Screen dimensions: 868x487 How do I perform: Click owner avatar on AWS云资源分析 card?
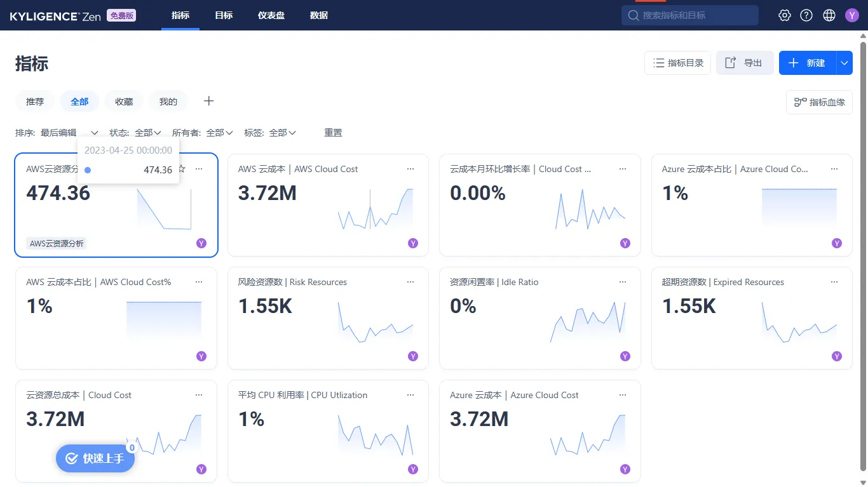[x=201, y=243]
